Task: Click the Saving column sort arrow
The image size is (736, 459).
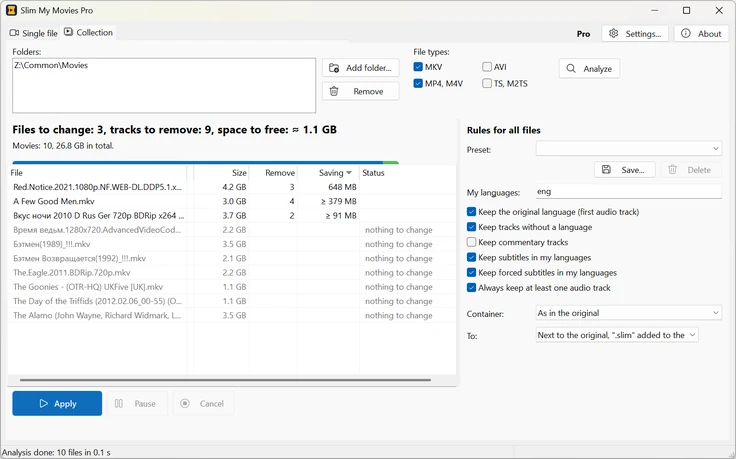Action: (349, 173)
